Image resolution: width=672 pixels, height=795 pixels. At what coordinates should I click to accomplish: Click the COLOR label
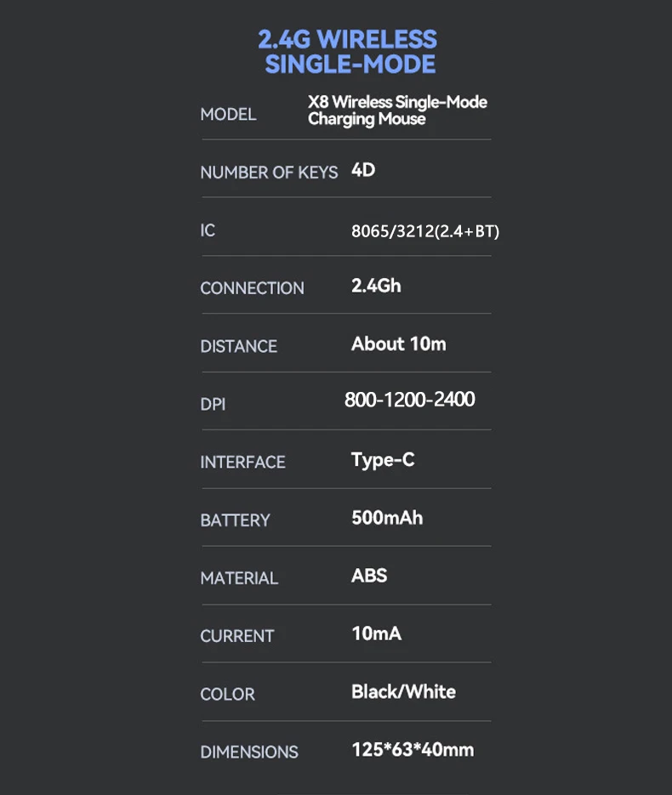(227, 694)
